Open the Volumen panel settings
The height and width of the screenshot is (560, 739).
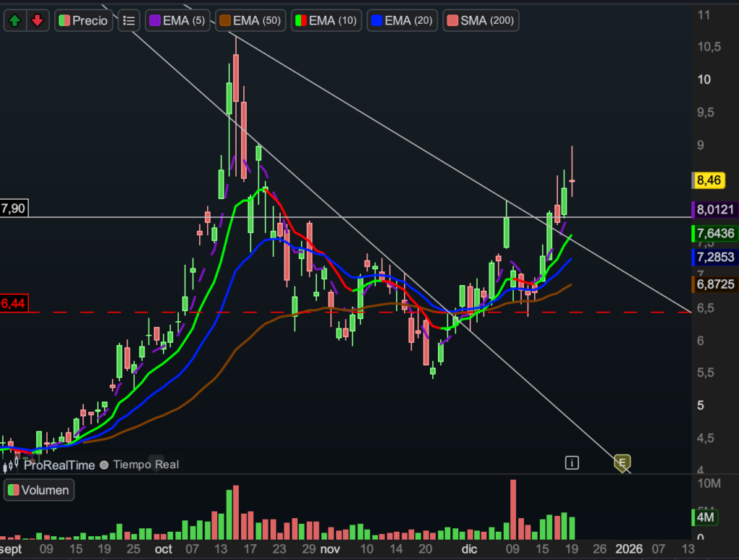pyautogui.click(x=40, y=491)
